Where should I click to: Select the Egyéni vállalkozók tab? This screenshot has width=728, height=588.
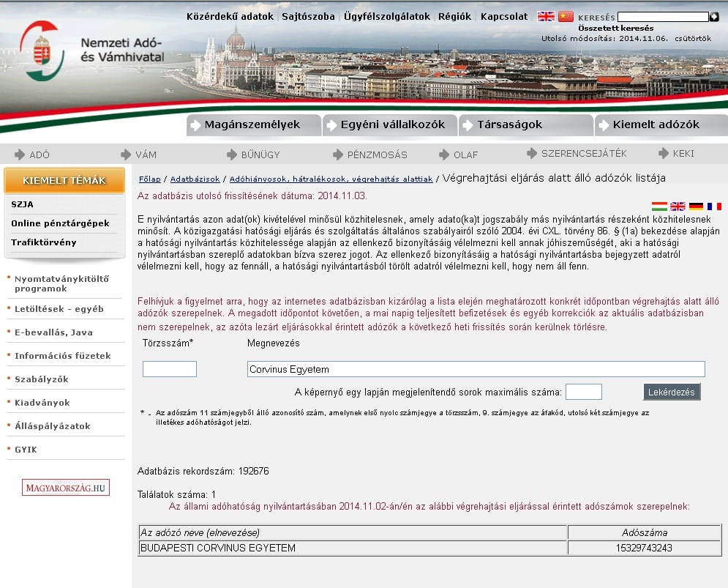coord(389,124)
